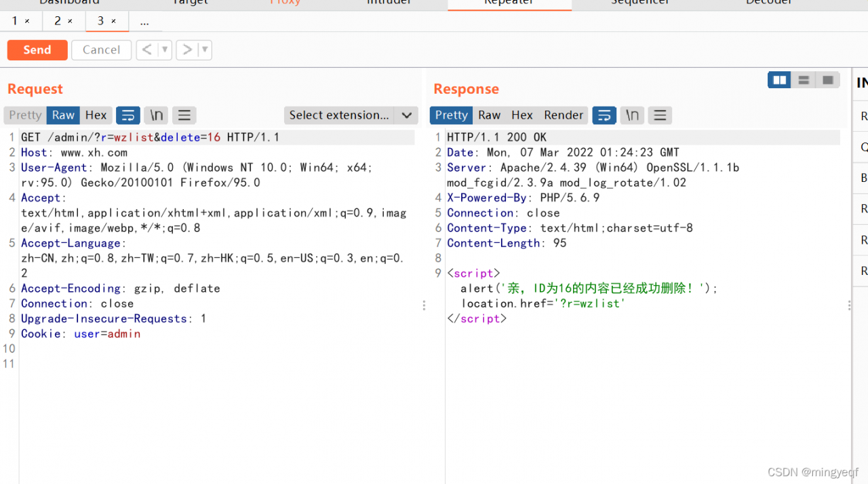This screenshot has height=484, width=868.
Task: Close Repeater tab 3 with its x
Action: [113, 21]
